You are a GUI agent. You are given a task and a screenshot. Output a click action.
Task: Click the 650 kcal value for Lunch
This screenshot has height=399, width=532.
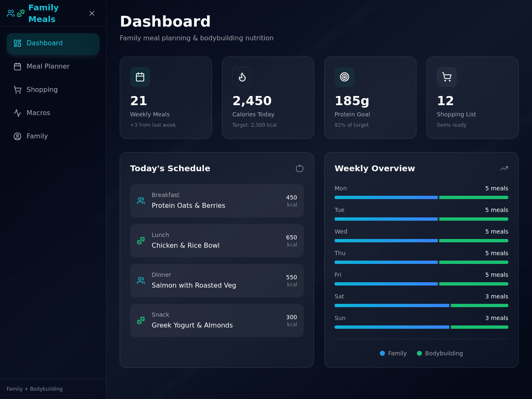coord(291,241)
